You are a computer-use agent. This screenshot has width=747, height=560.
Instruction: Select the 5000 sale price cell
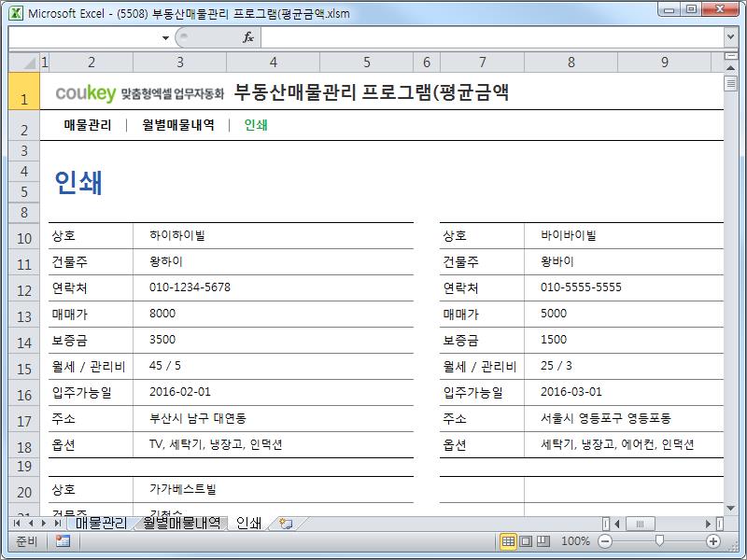coord(624,314)
